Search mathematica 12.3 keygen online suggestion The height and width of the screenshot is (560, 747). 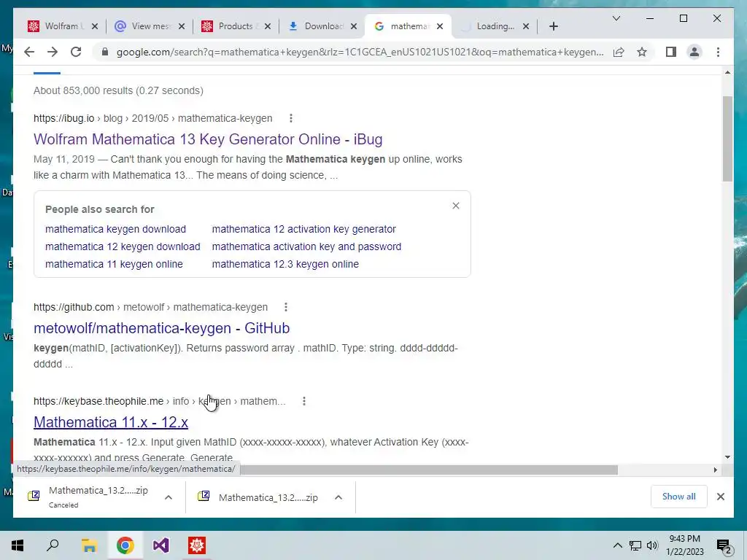click(285, 264)
